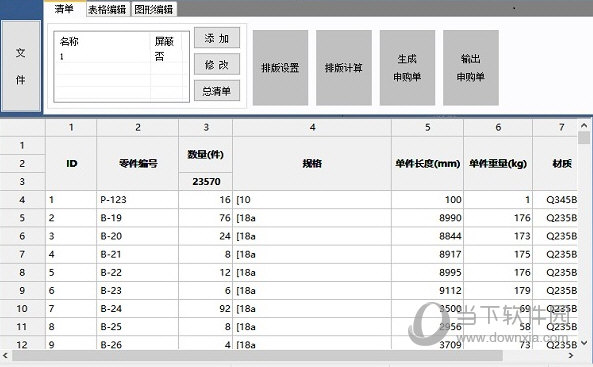This screenshot has height=367, width=593.
Task: Select column header 1 of the grid
Action: [x=71, y=128]
